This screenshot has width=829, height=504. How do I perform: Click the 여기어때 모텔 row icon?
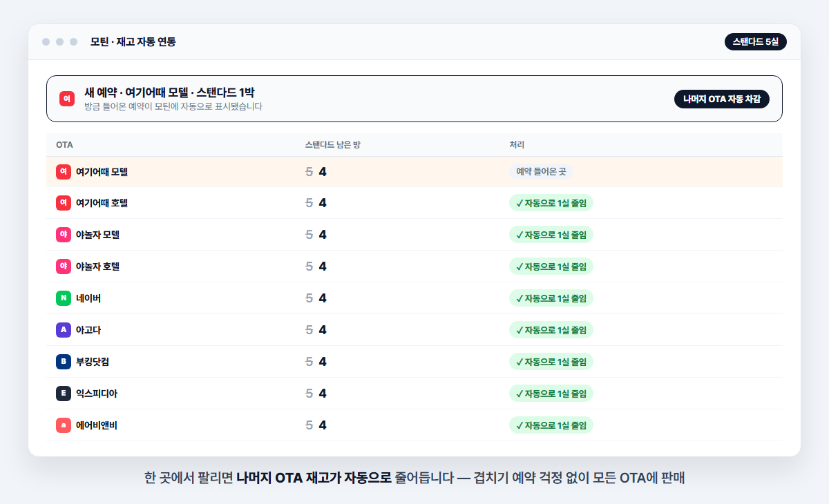pyautogui.click(x=64, y=171)
